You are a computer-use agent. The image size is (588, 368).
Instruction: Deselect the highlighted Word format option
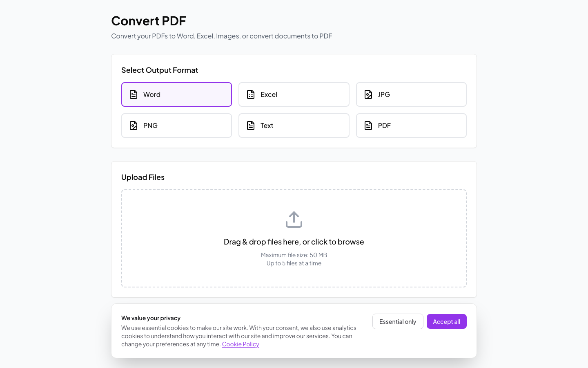point(176,94)
